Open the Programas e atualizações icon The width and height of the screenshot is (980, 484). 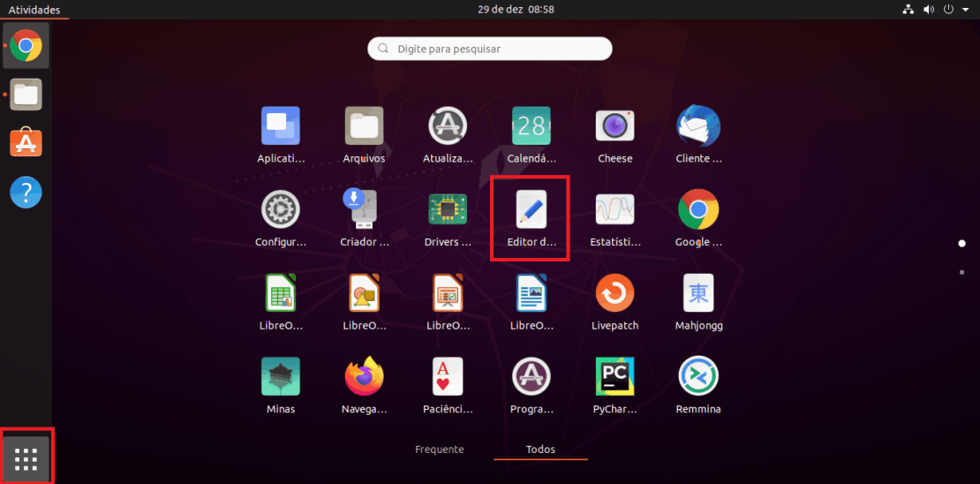531,376
